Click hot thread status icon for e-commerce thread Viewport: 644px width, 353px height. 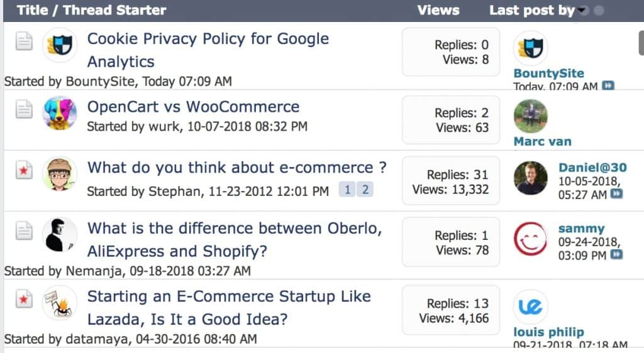[x=24, y=172]
